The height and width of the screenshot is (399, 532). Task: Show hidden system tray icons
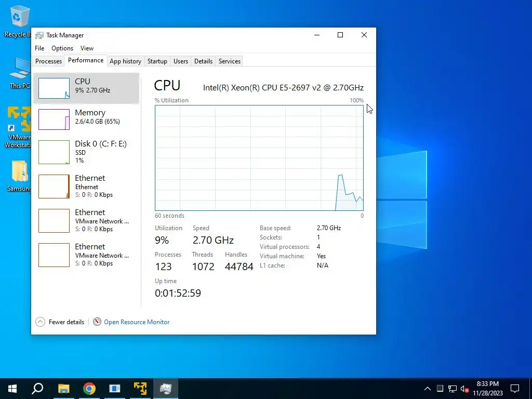428,389
